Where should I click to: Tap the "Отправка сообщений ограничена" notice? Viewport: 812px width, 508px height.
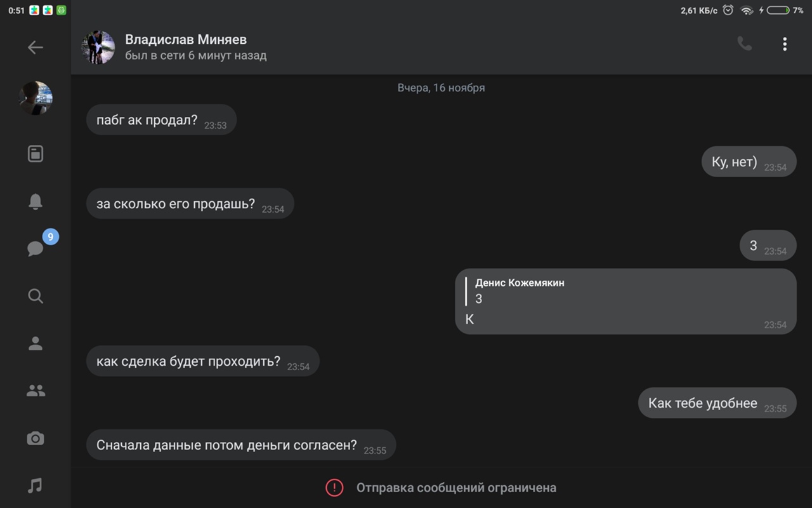point(456,488)
